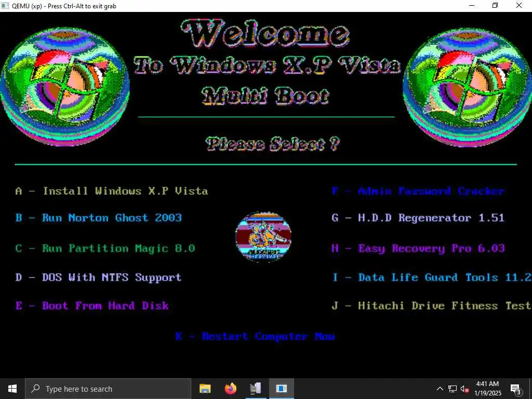Minimize the QEMU window

pyautogui.click(x=472, y=6)
